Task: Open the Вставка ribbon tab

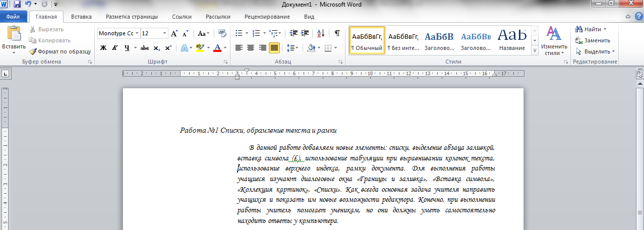Action: pyautogui.click(x=81, y=17)
